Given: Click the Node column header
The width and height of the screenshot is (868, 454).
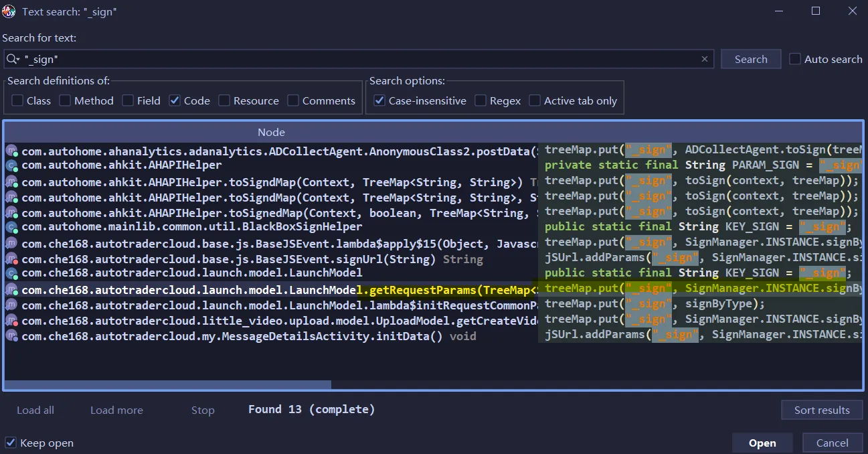Looking at the screenshot, I should click(x=271, y=132).
